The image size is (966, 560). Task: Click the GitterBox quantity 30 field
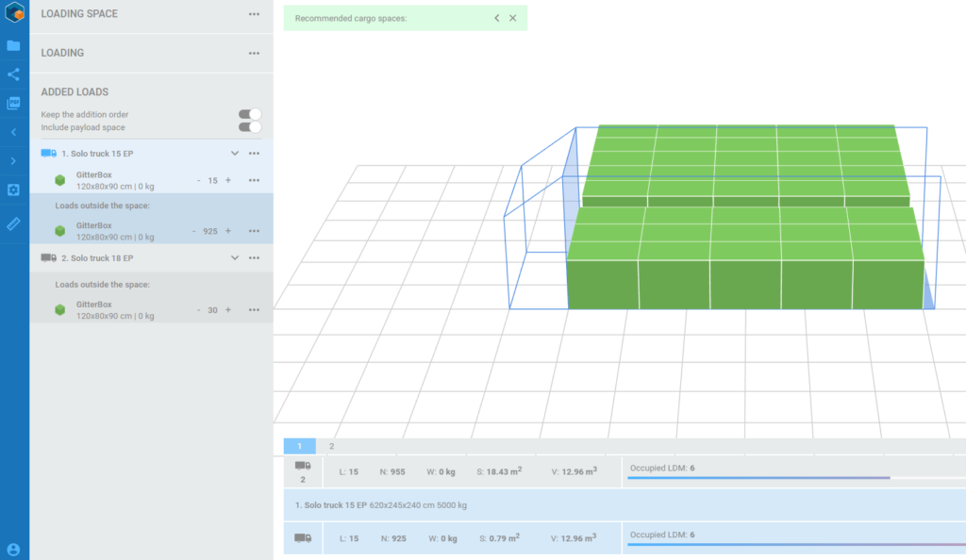(x=212, y=310)
